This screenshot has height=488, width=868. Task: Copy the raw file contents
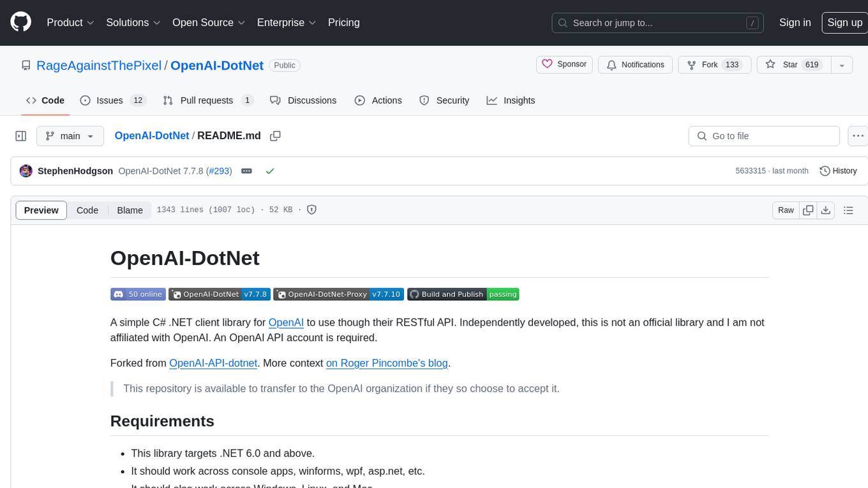808,210
